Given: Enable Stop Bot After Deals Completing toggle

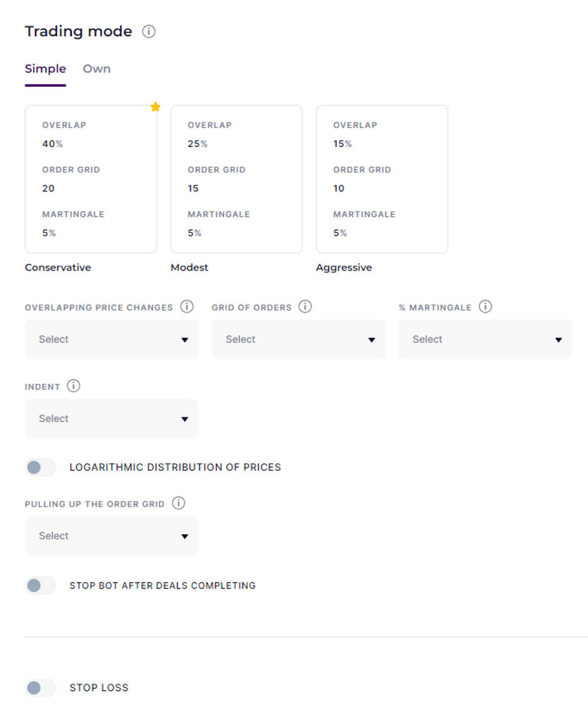Looking at the screenshot, I should pos(41,585).
